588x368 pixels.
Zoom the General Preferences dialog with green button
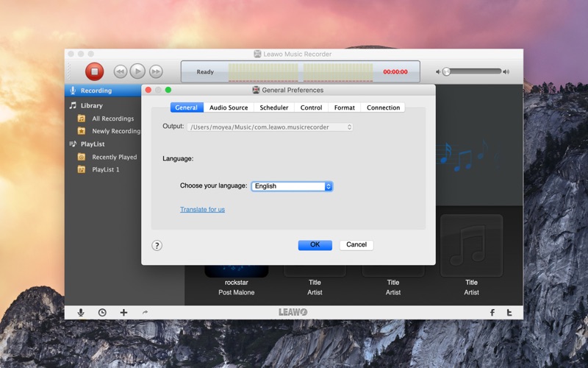tap(168, 90)
